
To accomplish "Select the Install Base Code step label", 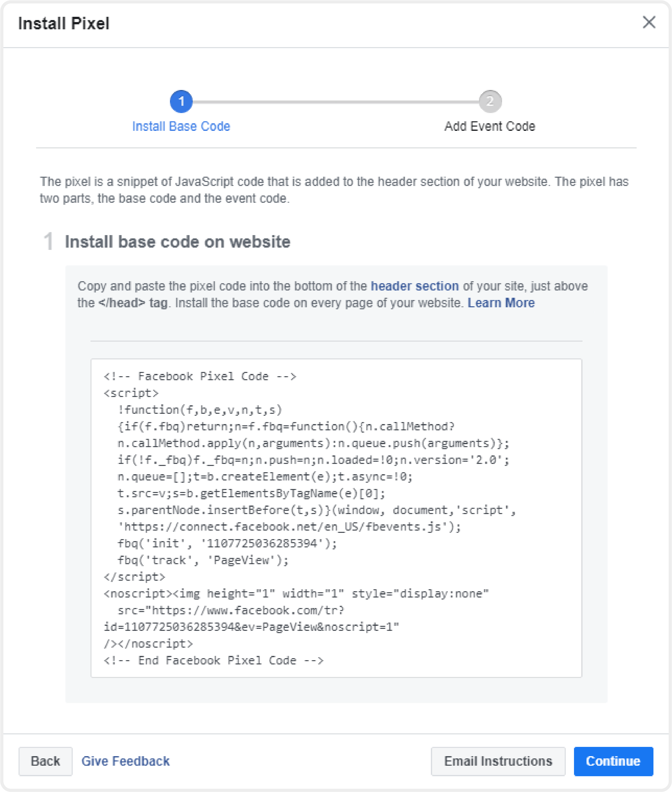I will coord(181,126).
